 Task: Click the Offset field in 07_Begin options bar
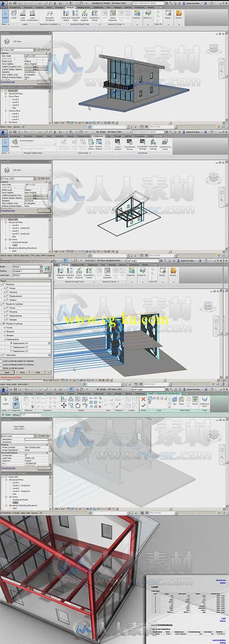(29, 415)
